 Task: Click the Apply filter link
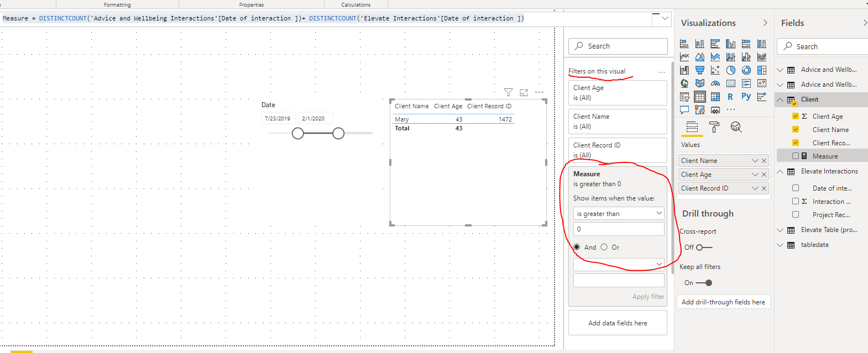coord(649,297)
